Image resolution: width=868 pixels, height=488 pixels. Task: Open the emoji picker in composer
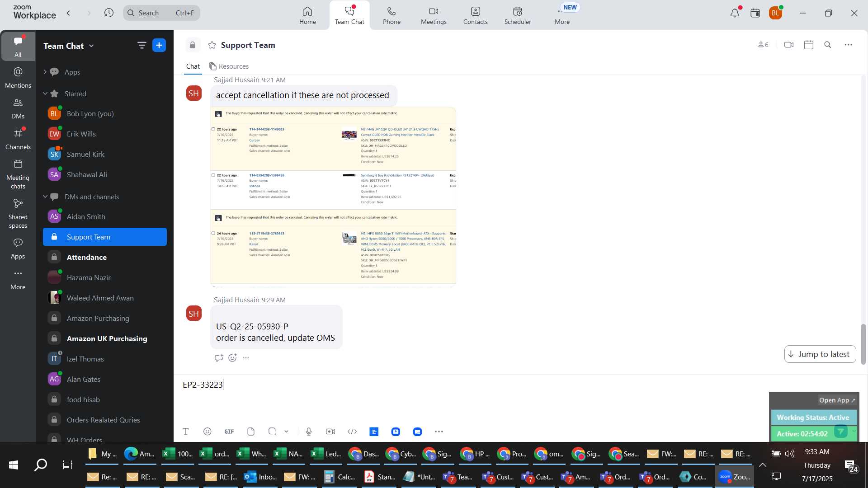(208, 432)
